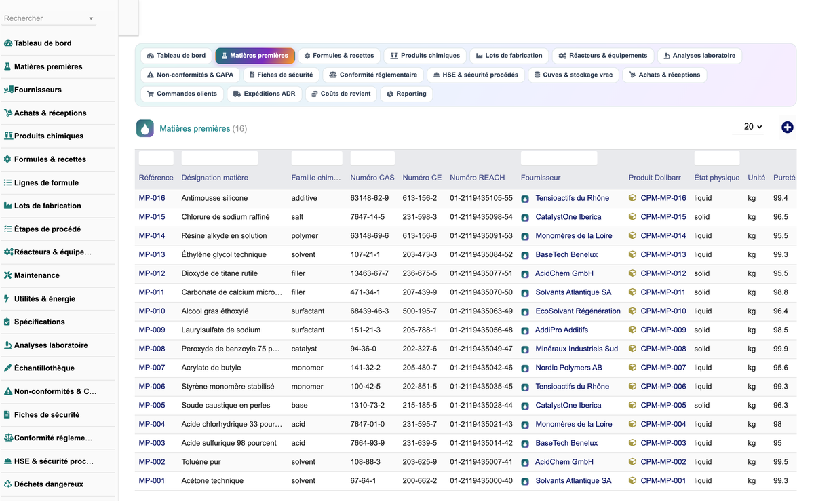Click the État physique filter input
814x504 pixels.
point(717,158)
